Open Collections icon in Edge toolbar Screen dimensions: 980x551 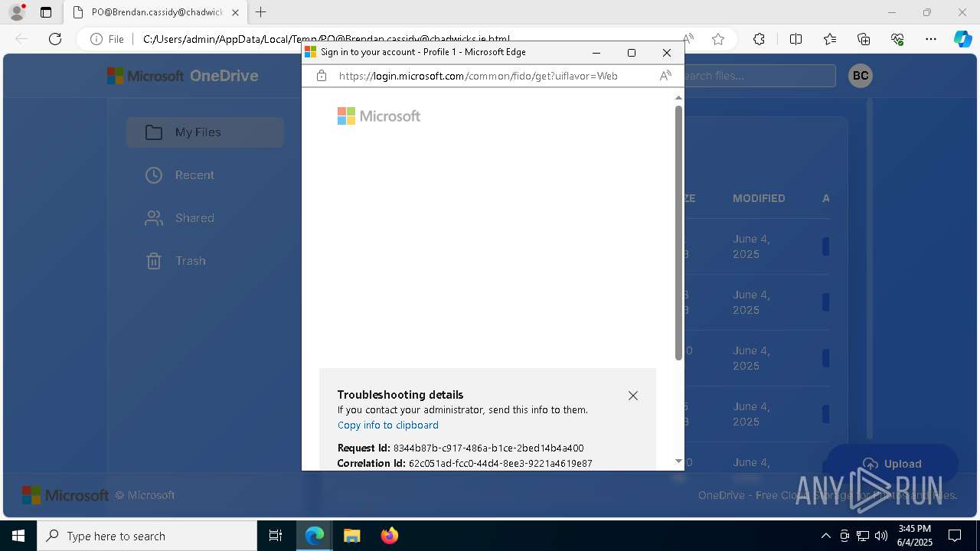pos(864,39)
